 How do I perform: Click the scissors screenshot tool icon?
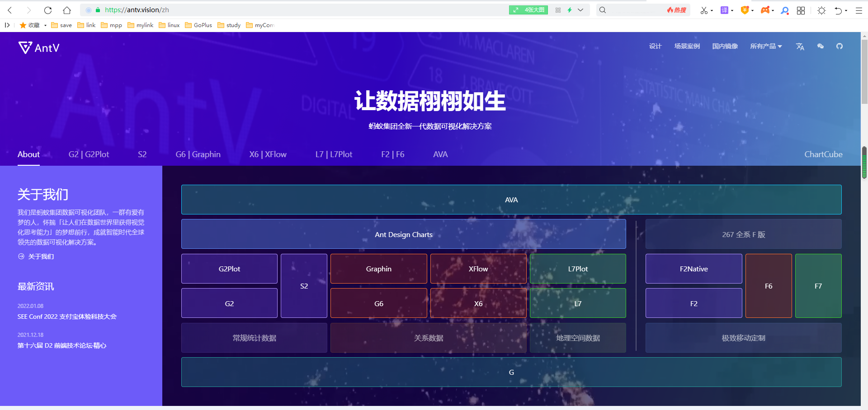(704, 10)
